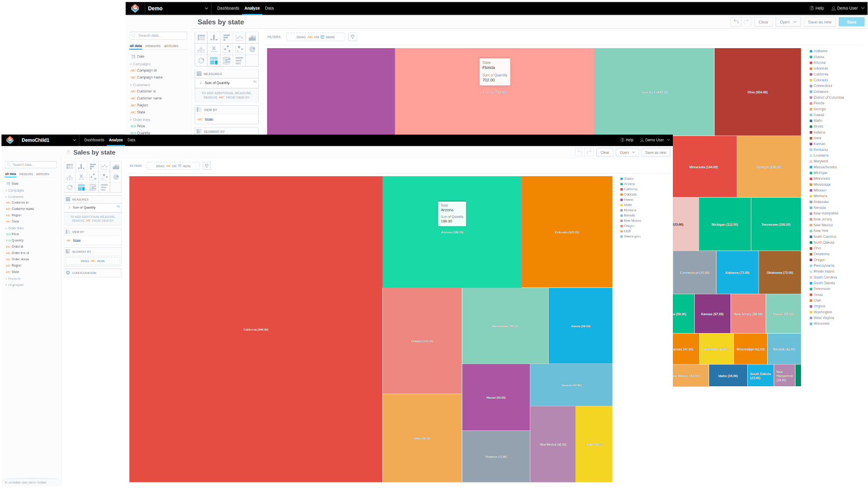
Task: Go to Data tab in DemoChild1 window
Action: (x=131, y=140)
